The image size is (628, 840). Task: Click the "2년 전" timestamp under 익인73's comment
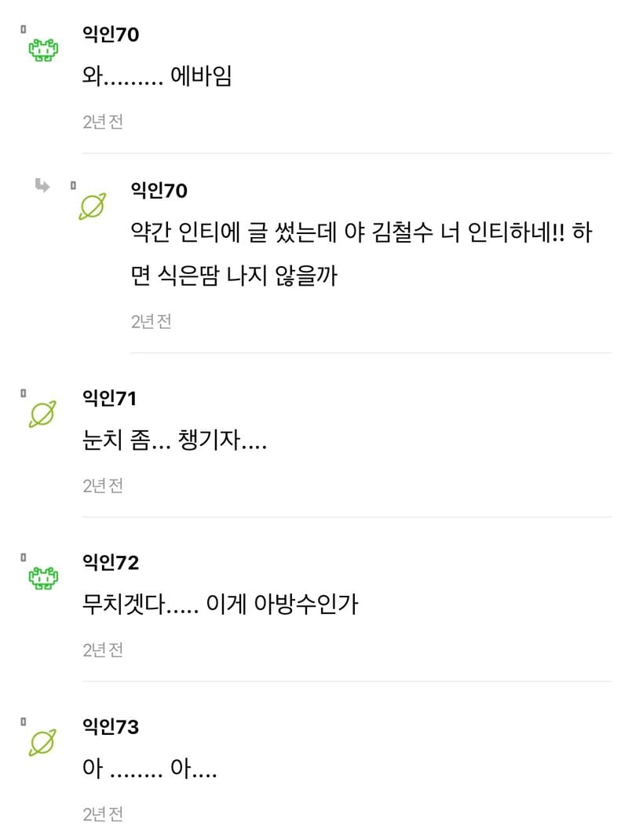103,815
